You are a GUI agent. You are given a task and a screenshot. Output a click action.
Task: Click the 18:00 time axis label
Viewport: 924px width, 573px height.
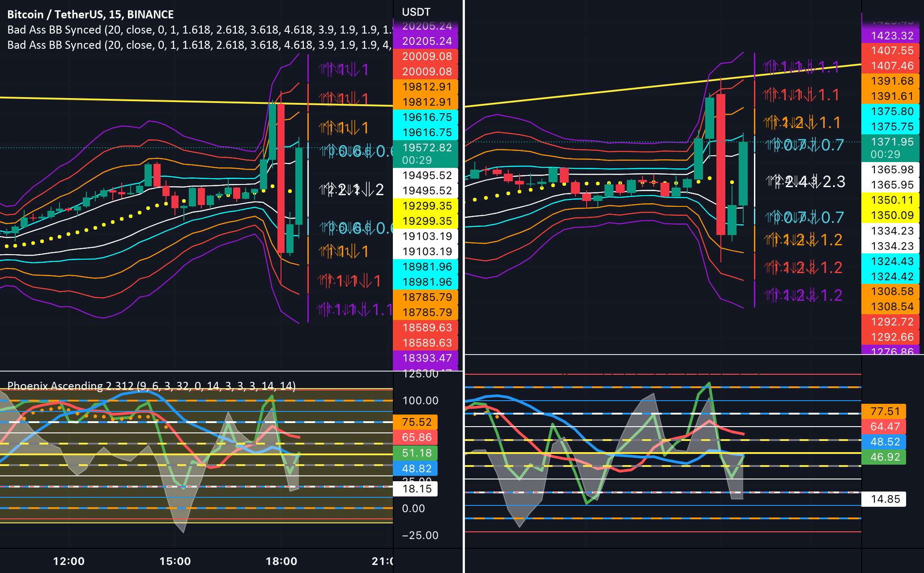pyautogui.click(x=281, y=561)
